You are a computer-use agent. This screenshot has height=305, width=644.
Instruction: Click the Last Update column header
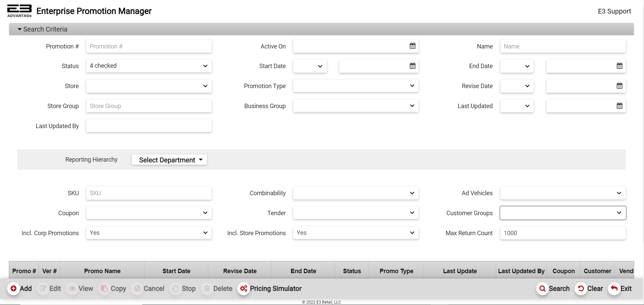point(460,271)
